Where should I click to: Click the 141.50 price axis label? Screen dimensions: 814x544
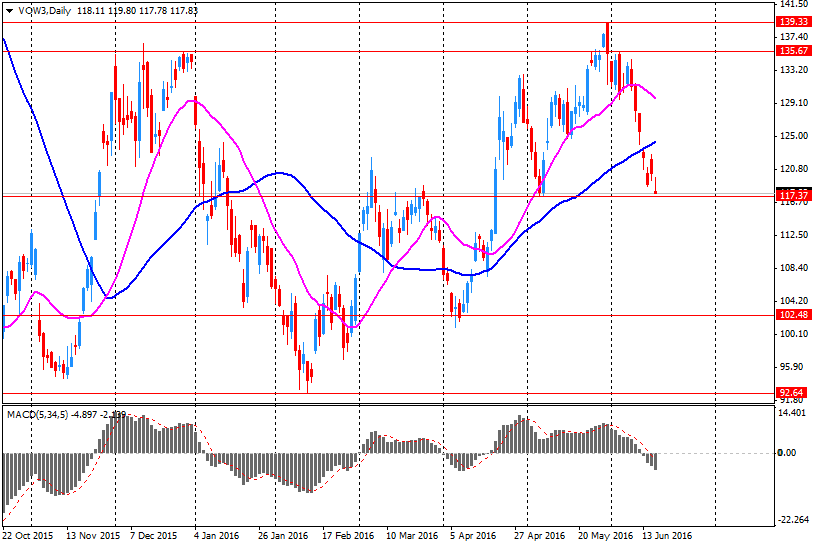click(x=794, y=4)
